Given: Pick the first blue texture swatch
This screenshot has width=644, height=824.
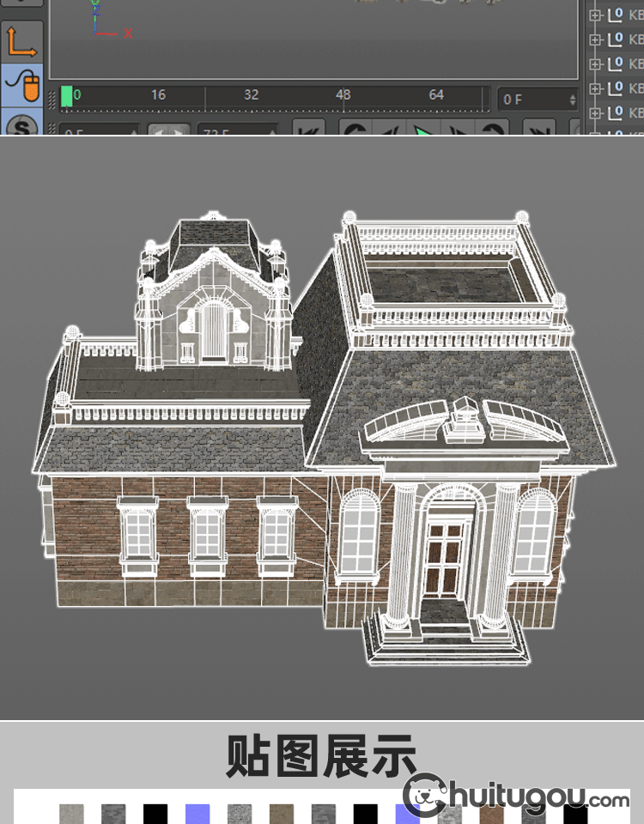Looking at the screenshot, I should (197, 814).
